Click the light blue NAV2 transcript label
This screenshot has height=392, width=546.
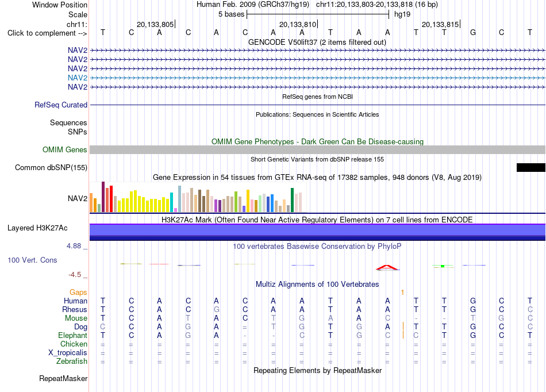(x=78, y=78)
